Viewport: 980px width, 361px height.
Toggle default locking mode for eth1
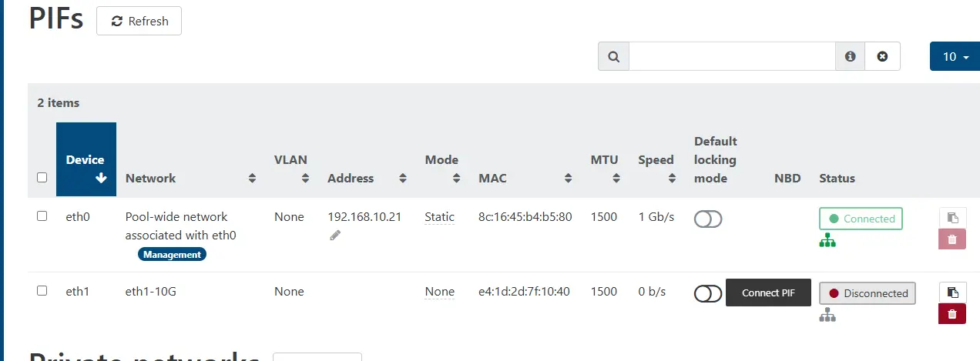click(x=708, y=293)
